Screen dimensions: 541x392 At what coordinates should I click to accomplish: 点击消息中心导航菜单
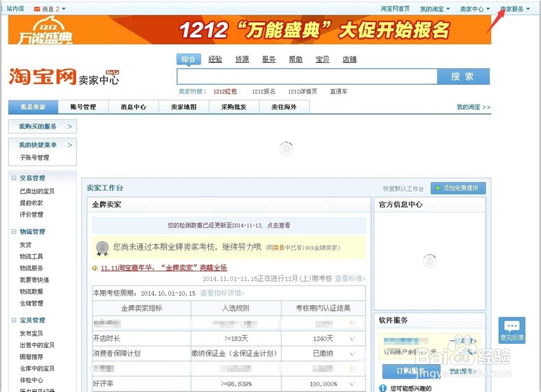(x=133, y=107)
